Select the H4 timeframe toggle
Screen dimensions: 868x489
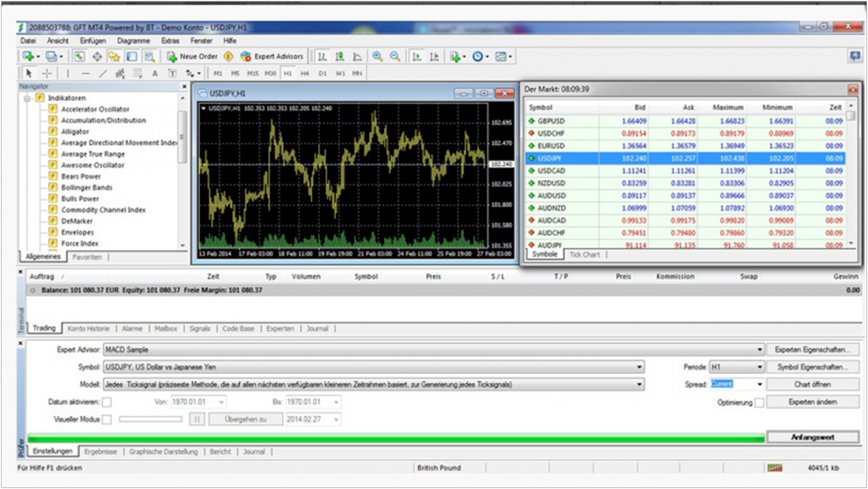click(x=304, y=73)
